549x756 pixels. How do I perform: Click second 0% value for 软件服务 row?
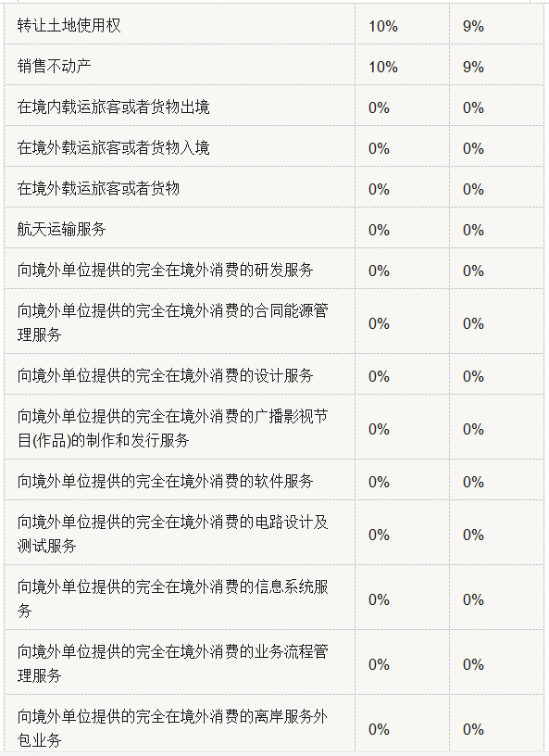pyautogui.click(x=473, y=482)
